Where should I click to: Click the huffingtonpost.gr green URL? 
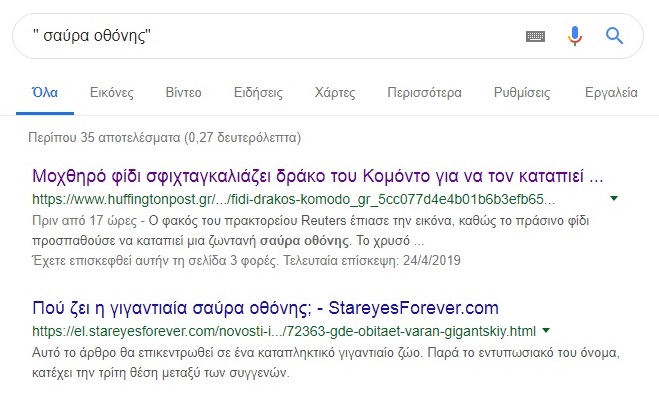tap(293, 199)
